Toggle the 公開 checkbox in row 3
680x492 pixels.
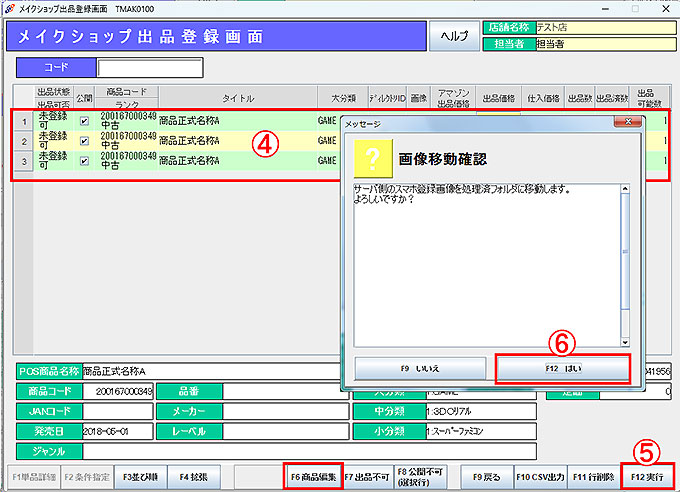pyautogui.click(x=84, y=160)
